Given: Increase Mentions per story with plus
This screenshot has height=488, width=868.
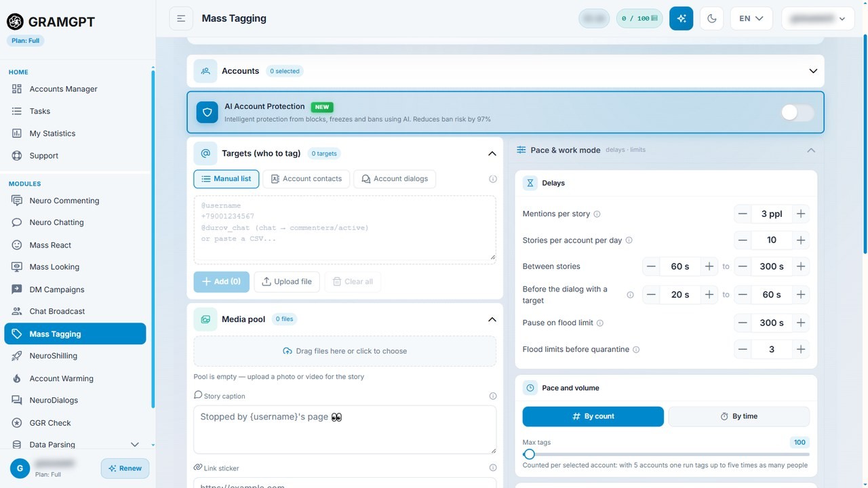Looking at the screenshot, I should click(801, 213).
